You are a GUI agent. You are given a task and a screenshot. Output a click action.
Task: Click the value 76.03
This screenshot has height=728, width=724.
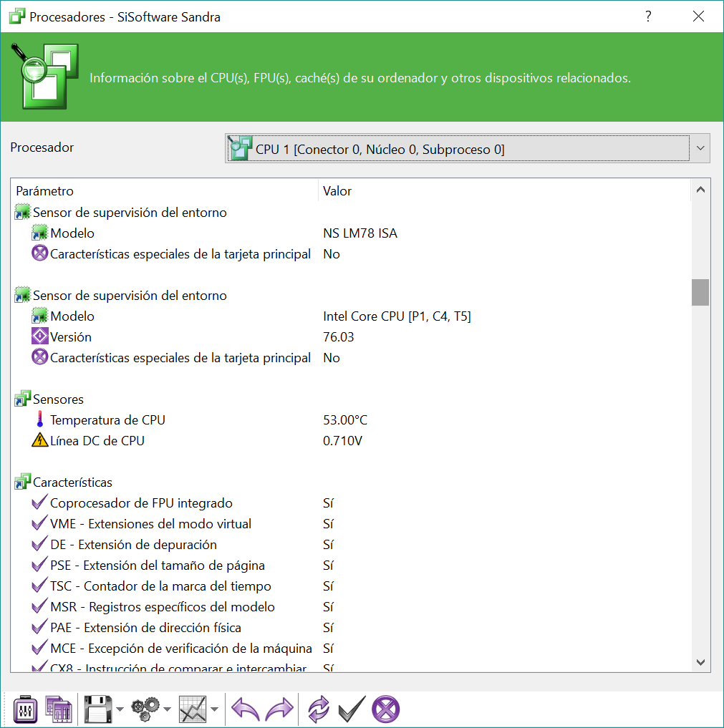[339, 337]
